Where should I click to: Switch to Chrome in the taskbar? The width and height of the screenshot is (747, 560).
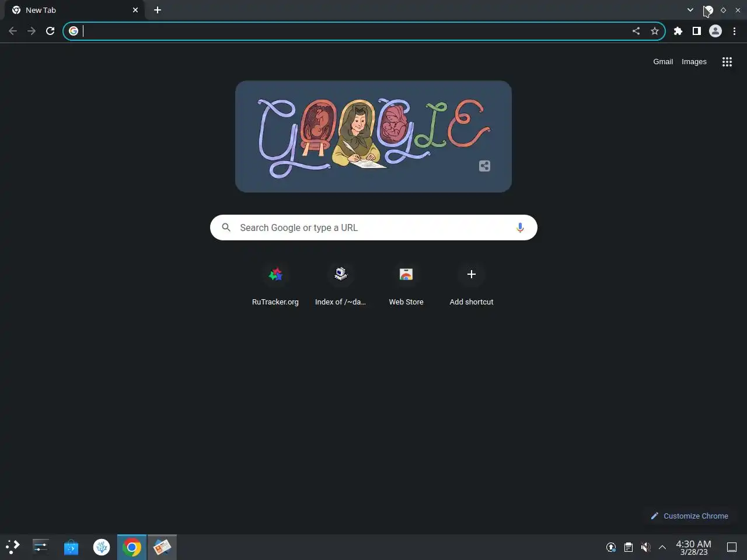point(132,547)
